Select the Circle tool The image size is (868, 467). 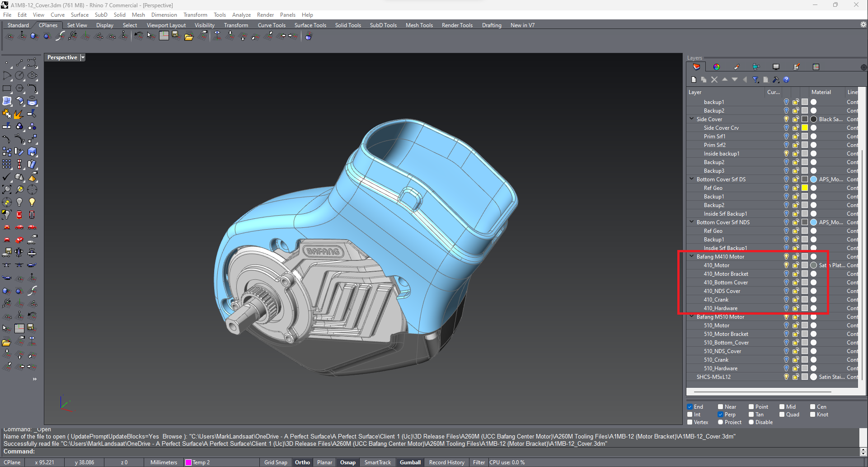point(19,75)
